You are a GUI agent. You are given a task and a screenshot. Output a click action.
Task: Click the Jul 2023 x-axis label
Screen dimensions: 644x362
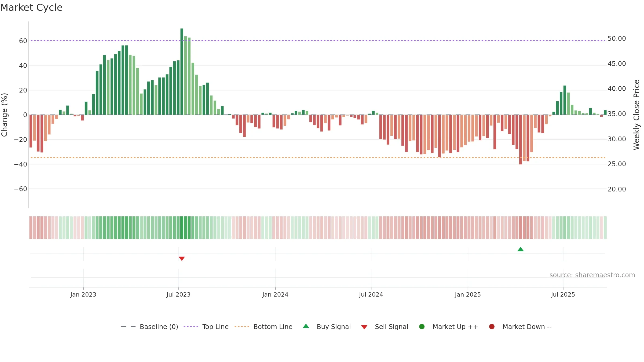(x=178, y=294)
